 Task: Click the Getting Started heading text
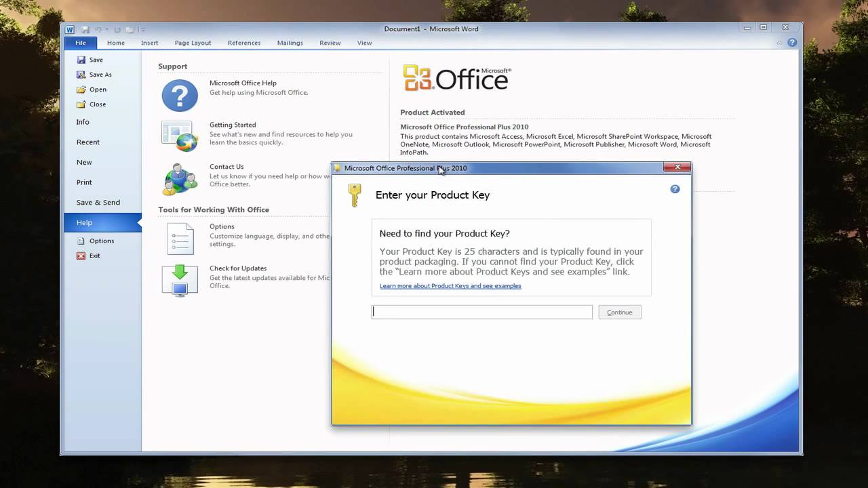233,125
